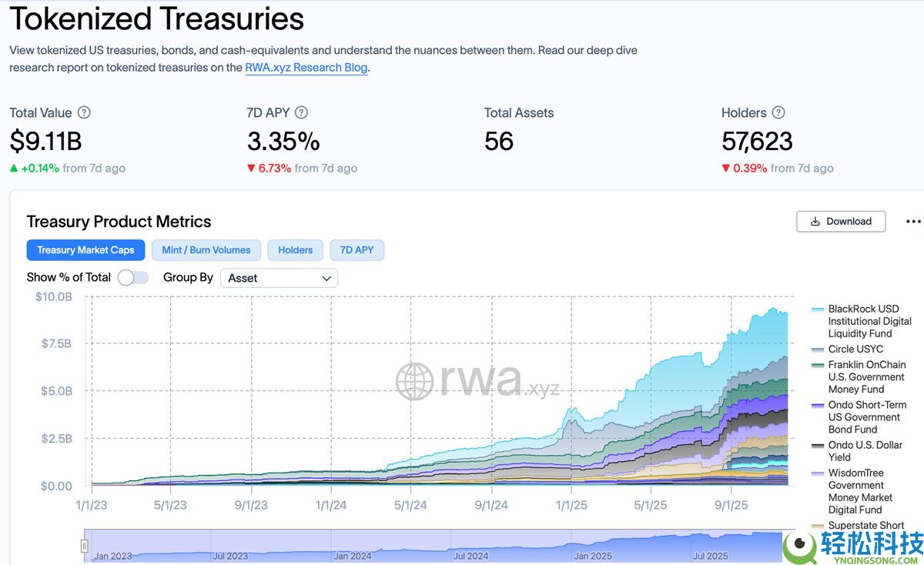Click the help icon beside Total Value
Image resolution: width=924 pixels, height=565 pixels.
click(84, 112)
